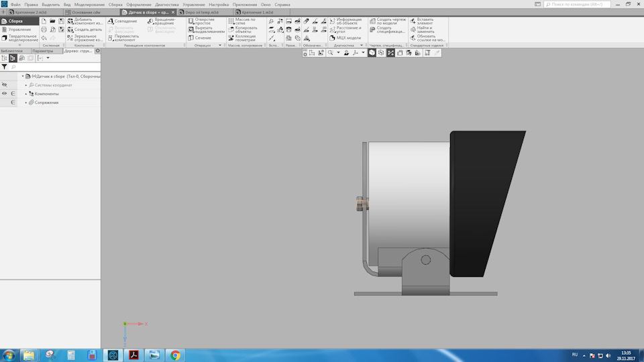Click the Add Component (Добавить компонент) icon

[70, 21]
